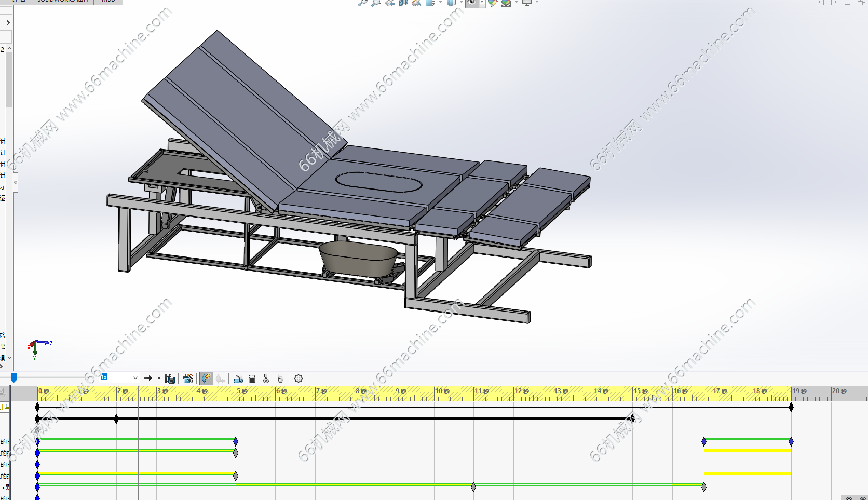Add Gravity to the motion study
Screen dimensions: 868x500
click(280, 379)
